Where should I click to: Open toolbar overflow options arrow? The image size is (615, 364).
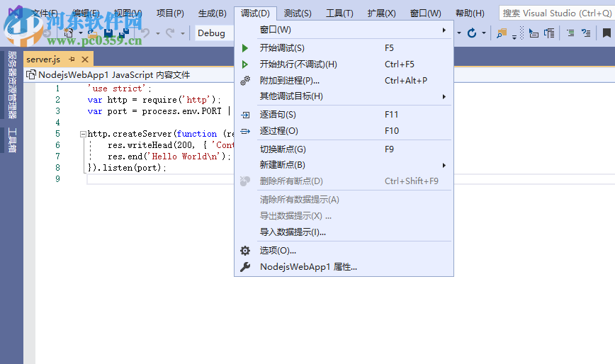pyautogui.click(x=514, y=38)
